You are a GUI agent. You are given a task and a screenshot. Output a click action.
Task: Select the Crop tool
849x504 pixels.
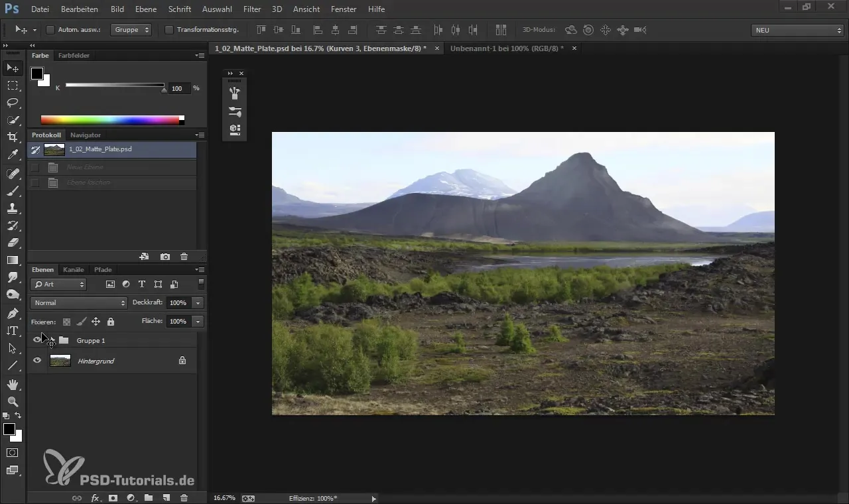pyautogui.click(x=13, y=137)
